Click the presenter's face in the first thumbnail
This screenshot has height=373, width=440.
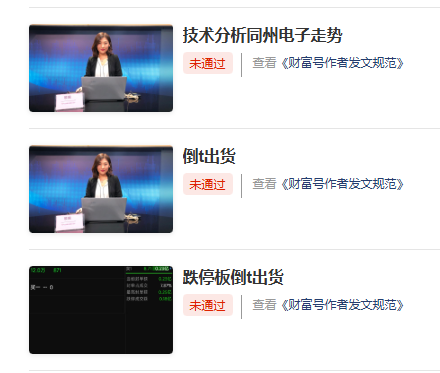pyautogui.click(x=102, y=45)
